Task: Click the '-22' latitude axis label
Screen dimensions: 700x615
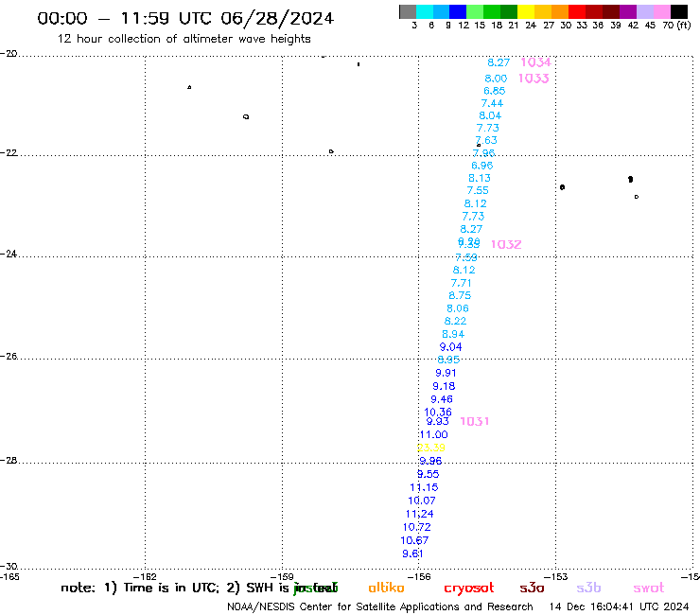Action: (9, 152)
